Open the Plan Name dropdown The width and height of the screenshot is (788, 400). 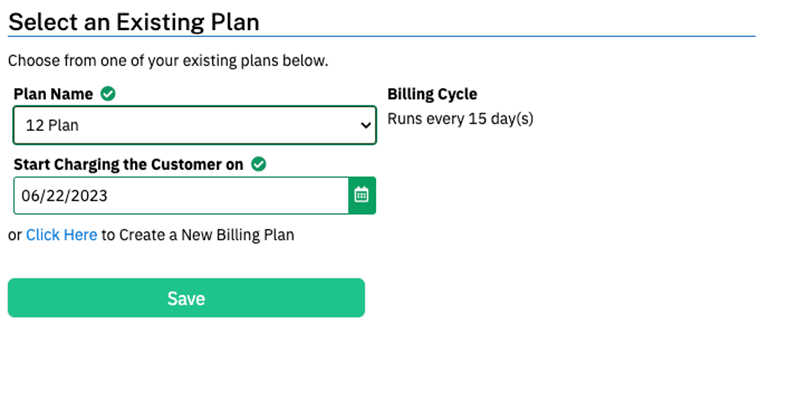pos(194,126)
